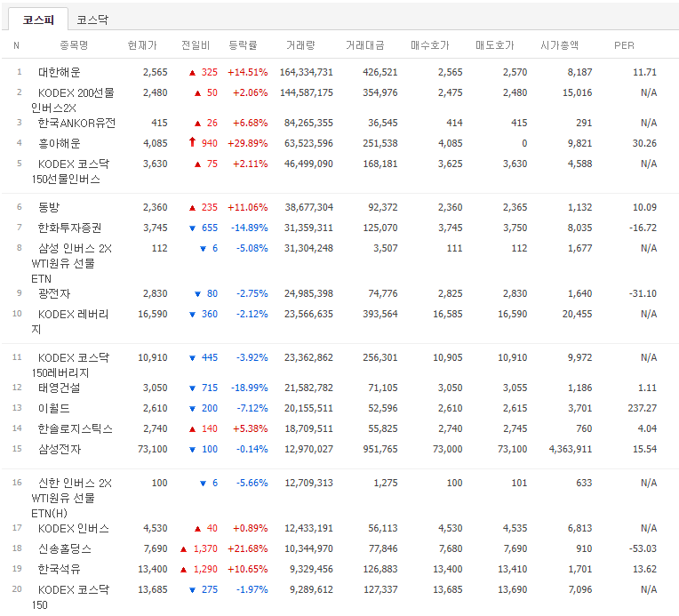The image size is (679, 616).
Task: Open the 광전자 stock link
Action: [x=54, y=293]
